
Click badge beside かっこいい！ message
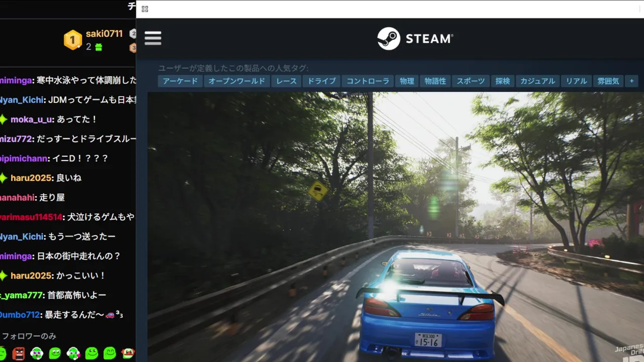4,276
